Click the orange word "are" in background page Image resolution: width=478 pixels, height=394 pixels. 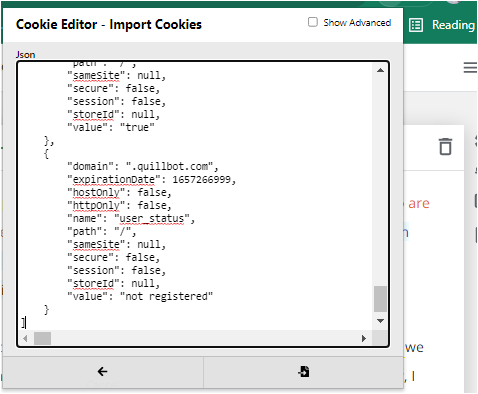tap(419, 204)
